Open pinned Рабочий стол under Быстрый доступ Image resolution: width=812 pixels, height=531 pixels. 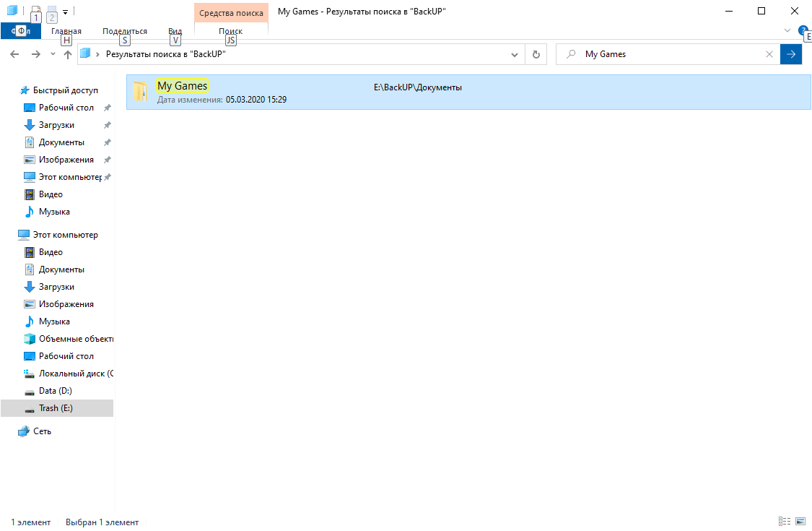pos(66,108)
